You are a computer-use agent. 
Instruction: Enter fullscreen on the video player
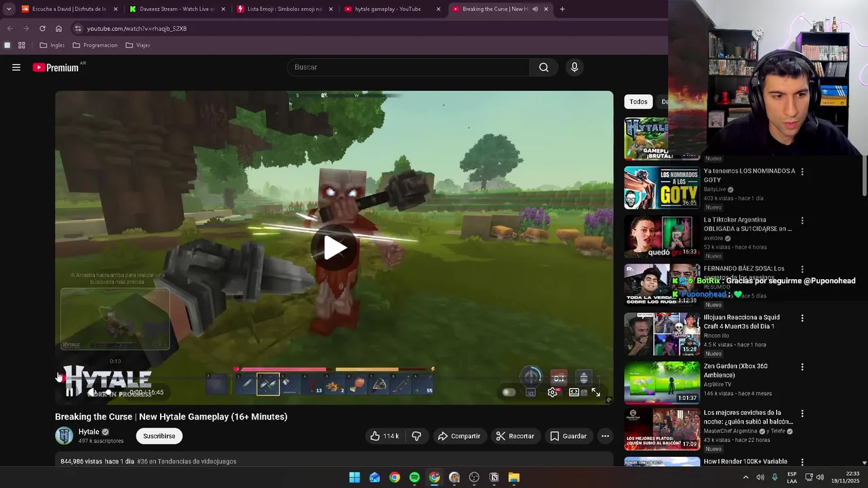point(595,392)
